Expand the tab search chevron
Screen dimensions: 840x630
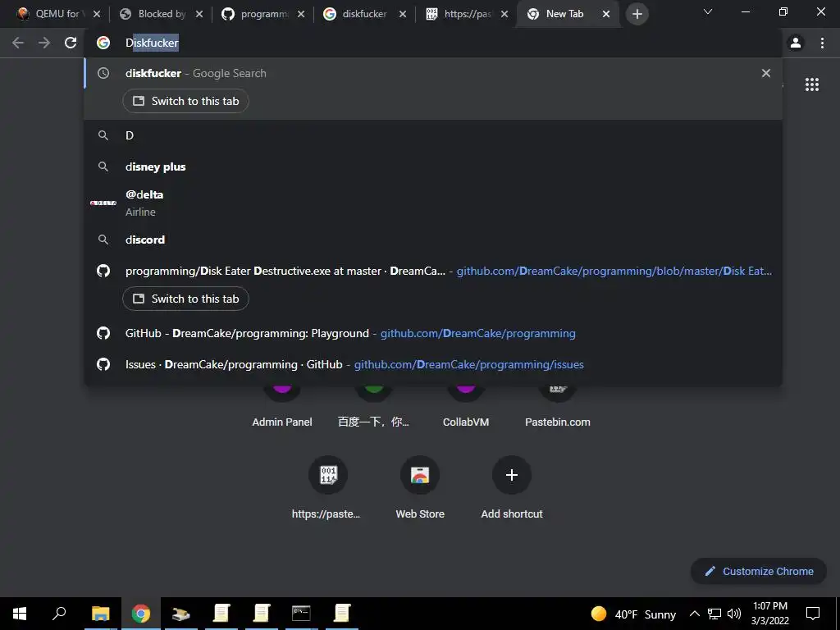point(708,11)
